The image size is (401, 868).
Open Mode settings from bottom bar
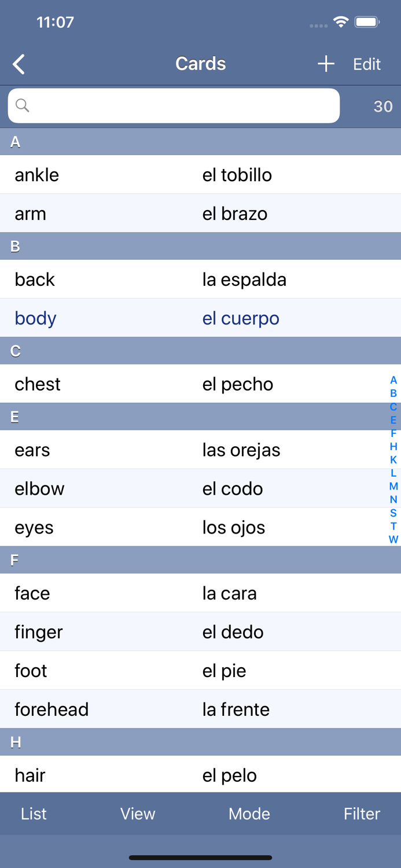coord(249,814)
